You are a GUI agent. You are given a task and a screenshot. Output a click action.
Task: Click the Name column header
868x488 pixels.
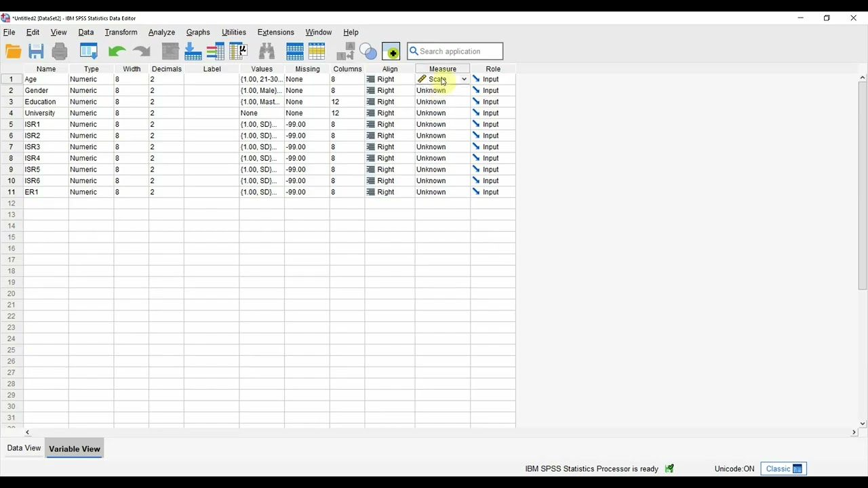[46, 69]
